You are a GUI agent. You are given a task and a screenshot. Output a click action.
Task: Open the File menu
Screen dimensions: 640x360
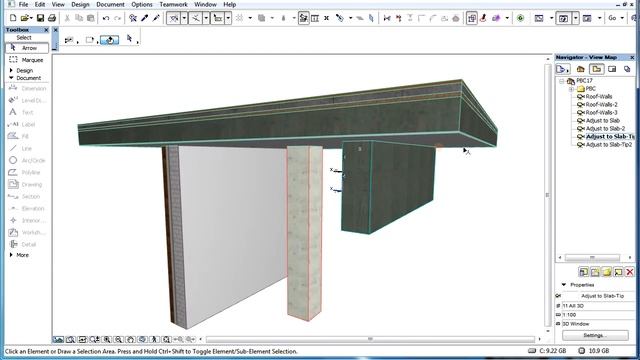(23, 4)
